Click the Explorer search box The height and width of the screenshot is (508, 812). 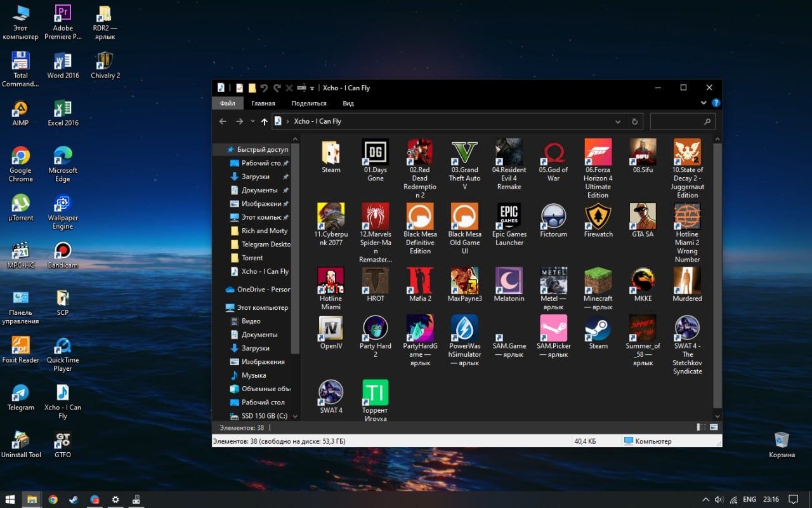pyautogui.click(x=683, y=121)
